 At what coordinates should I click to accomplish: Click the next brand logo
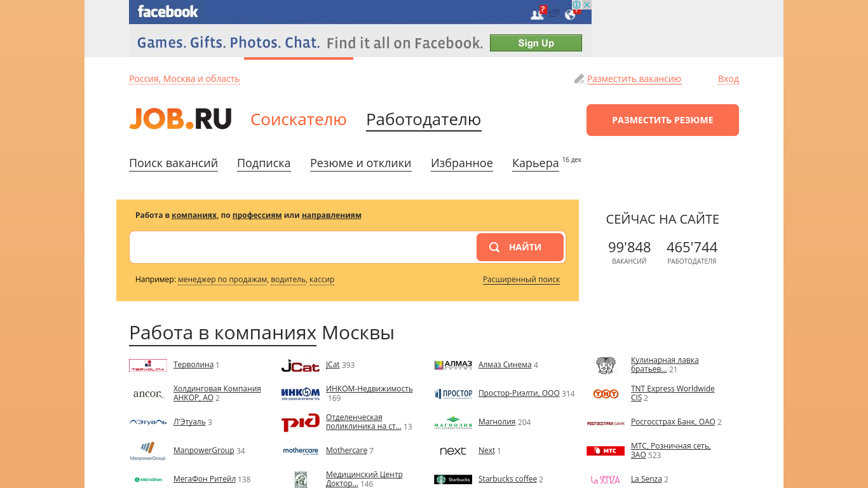point(452,451)
